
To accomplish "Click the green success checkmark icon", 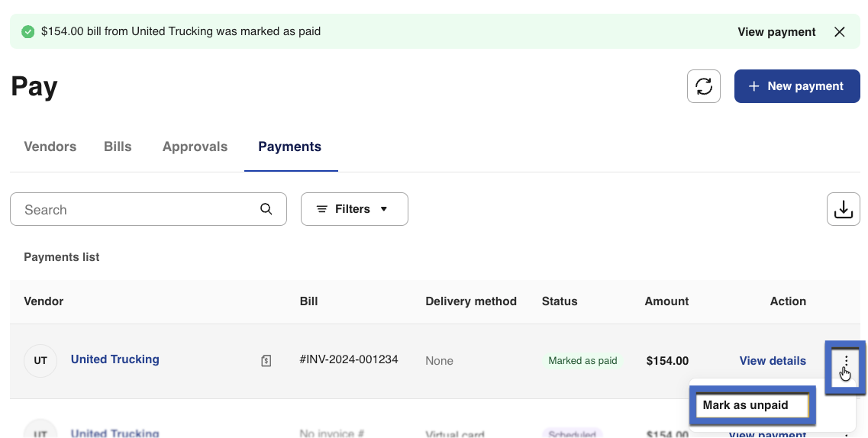I will coord(28,32).
